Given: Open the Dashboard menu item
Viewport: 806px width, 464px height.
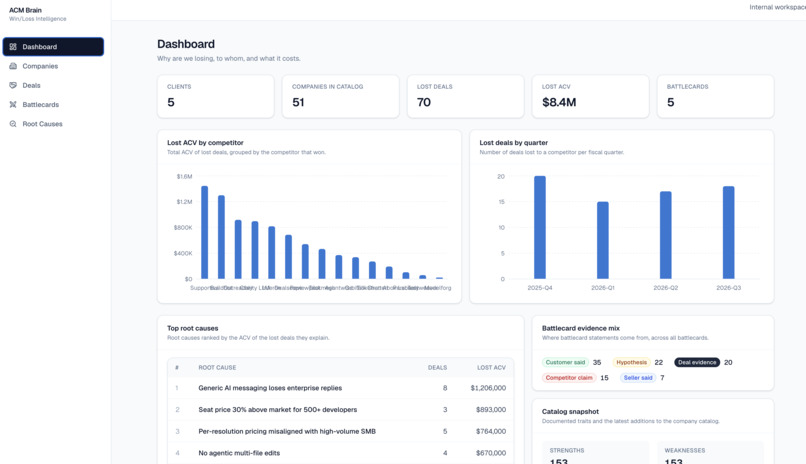Looking at the screenshot, I should pyautogui.click(x=53, y=47).
